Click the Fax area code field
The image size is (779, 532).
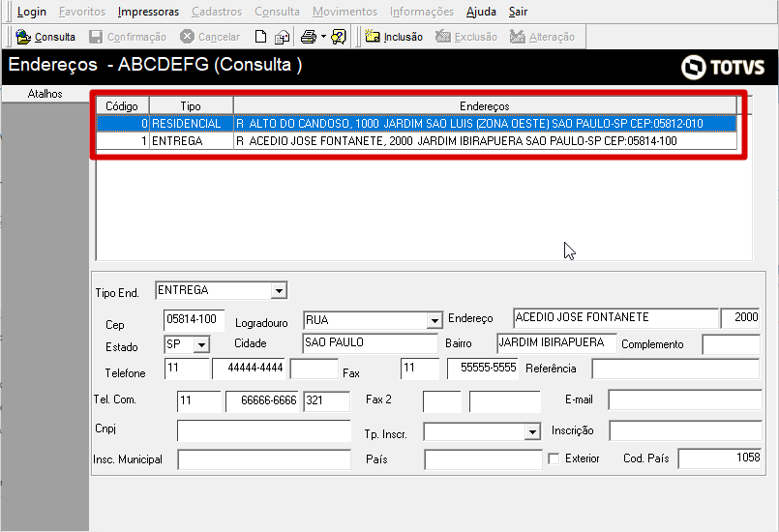420,369
